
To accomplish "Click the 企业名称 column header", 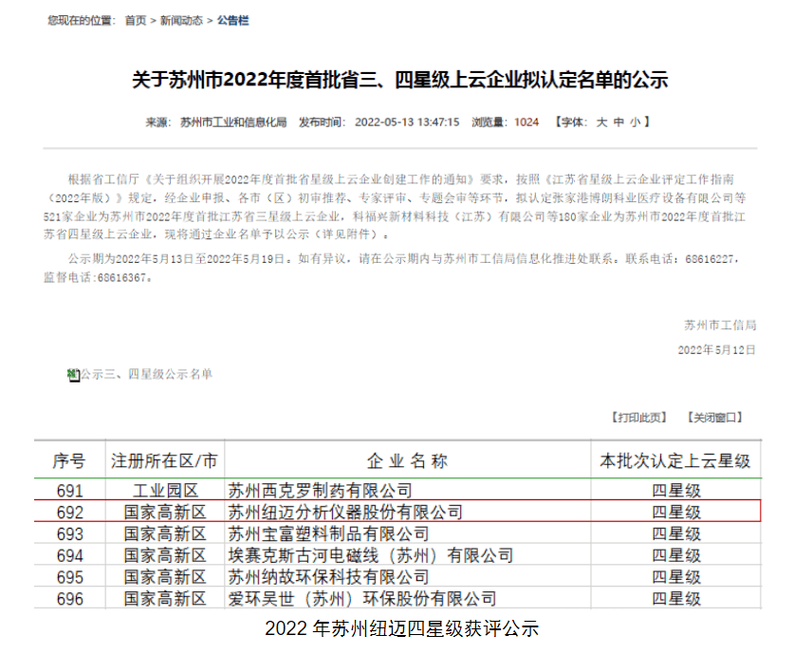I will [x=406, y=461].
